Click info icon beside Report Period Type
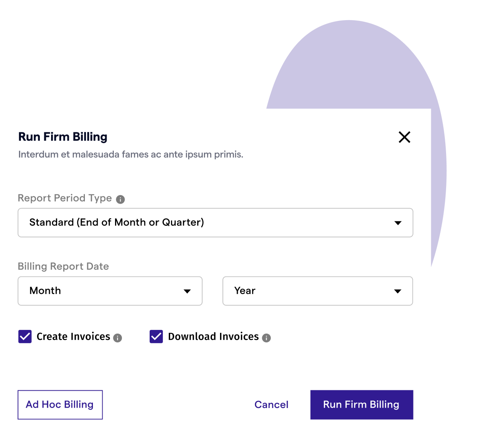Screen dimensions: 504x437 (120, 199)
